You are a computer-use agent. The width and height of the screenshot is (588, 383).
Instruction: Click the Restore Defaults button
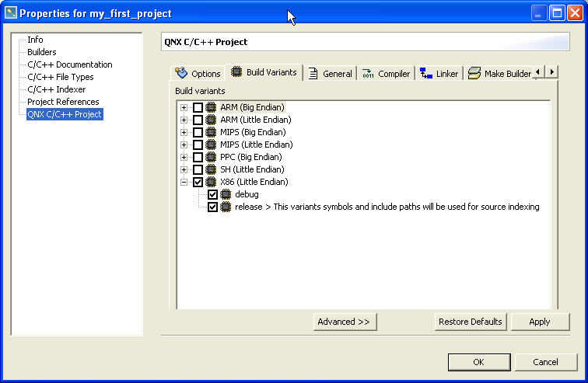point(471,322)
